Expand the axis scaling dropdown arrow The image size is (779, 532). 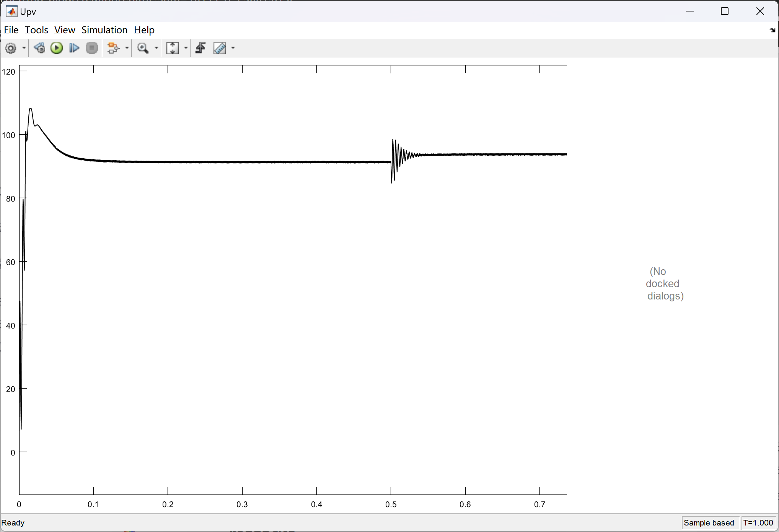tap(186, 48)
